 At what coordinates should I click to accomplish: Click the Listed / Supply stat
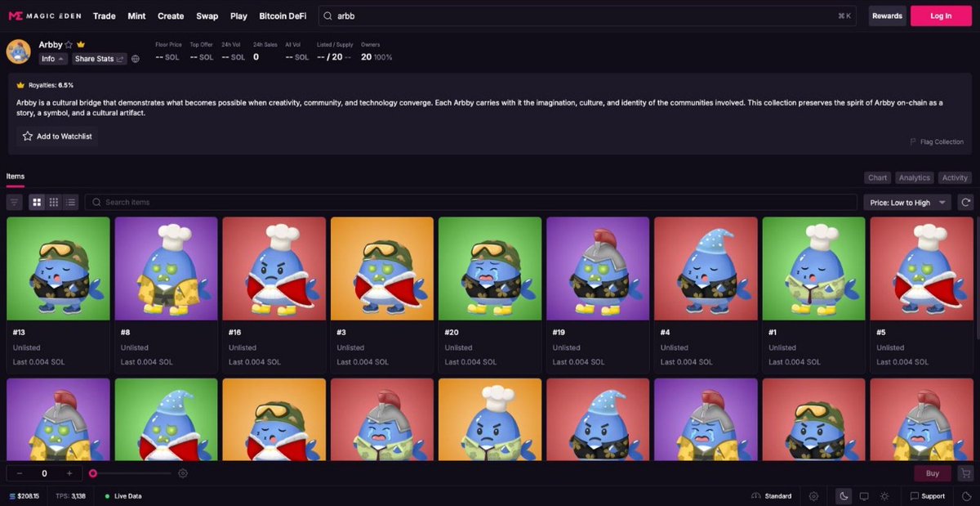333,51
